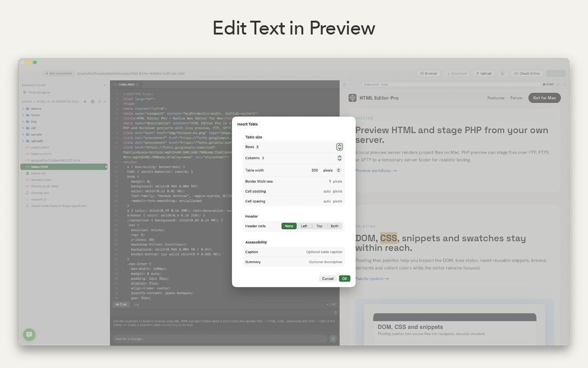Image resolution: width=588 pixels, height=368 pixels.
Task: Click the feedback icon button next to Upload
Action: [503, 74]
